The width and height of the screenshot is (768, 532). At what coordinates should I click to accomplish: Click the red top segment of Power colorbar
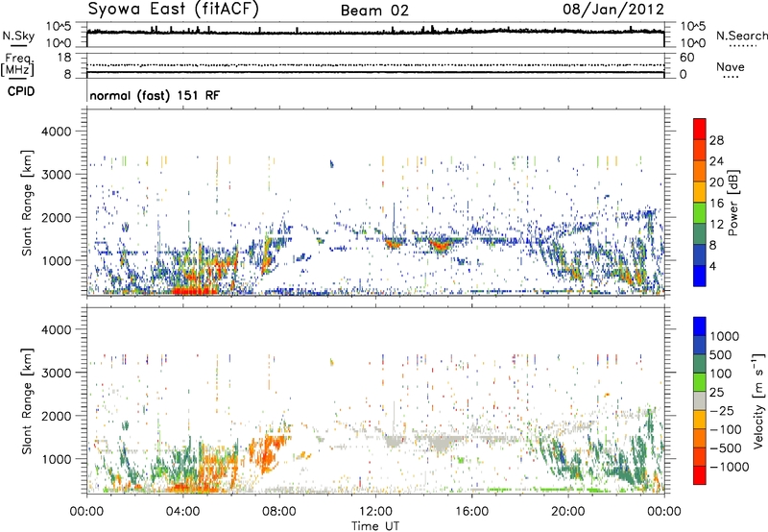point(700,129)
